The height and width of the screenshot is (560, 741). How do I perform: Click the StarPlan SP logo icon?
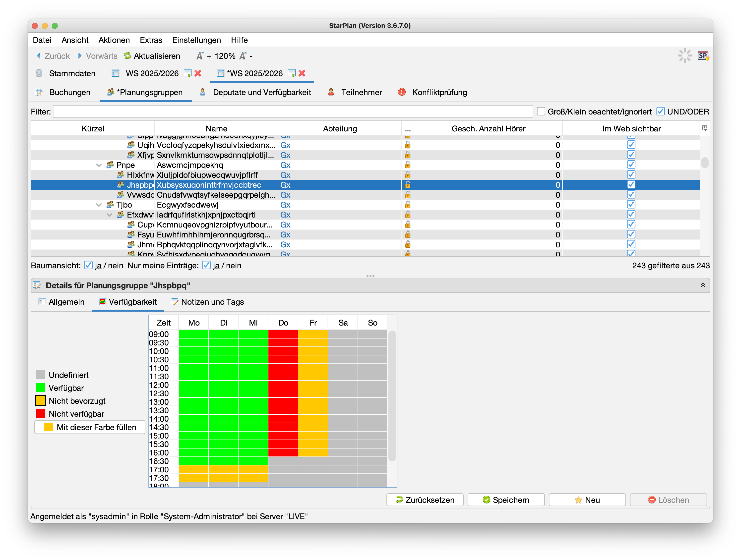[x=703, y=56]
